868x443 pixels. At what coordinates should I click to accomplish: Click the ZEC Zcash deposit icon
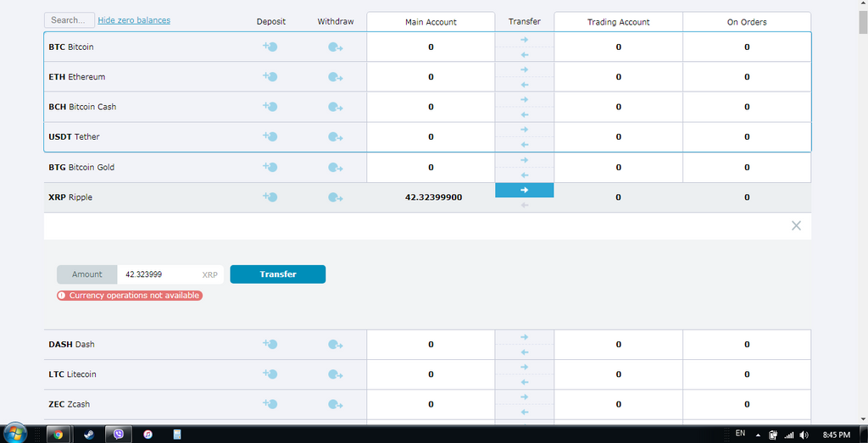tap(270, 404)
